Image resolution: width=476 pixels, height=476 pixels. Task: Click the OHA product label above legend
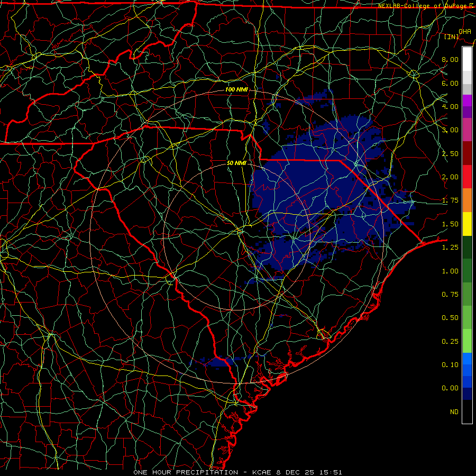click(x=464, y=31)
